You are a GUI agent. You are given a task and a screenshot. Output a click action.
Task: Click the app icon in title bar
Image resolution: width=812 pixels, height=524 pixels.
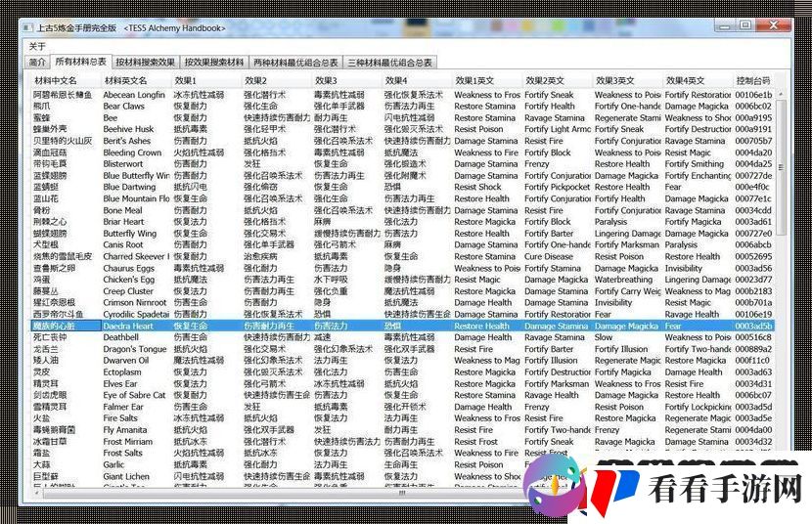click(x=28, y=28)
